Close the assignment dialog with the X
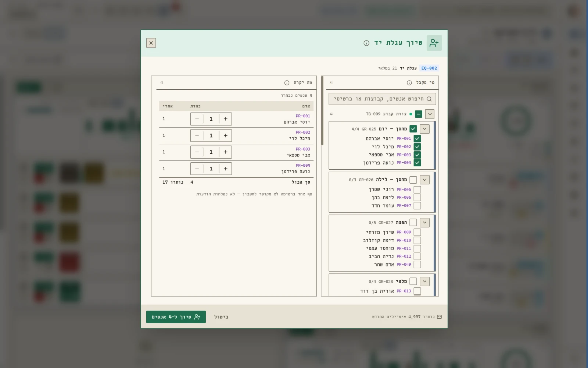The image size is (588, 368). (151, 43)
